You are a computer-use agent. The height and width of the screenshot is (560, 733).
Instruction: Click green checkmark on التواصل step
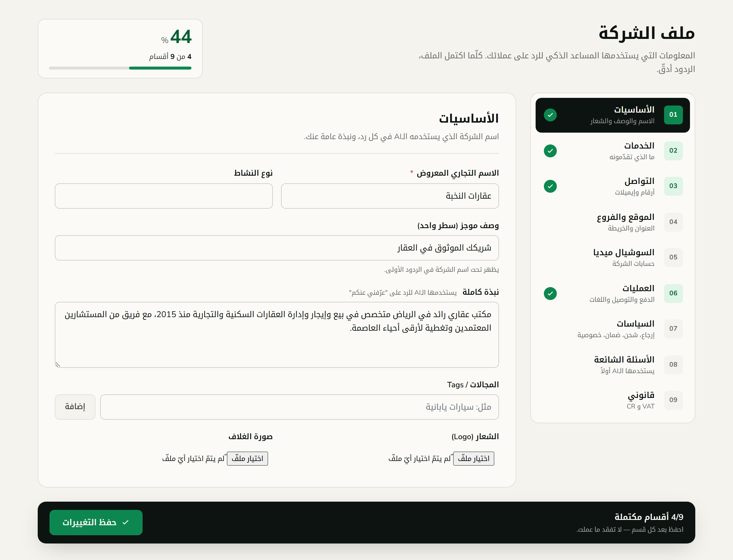[550, 186]
